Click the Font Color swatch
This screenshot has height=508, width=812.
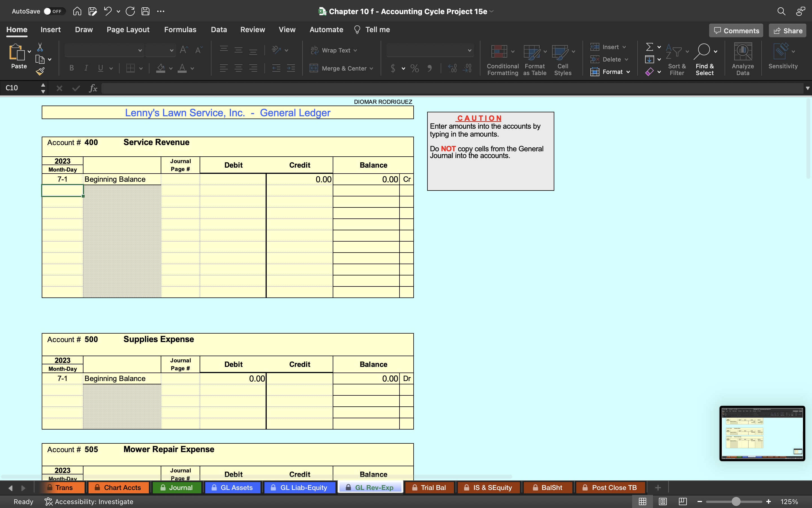coord(182,68)
